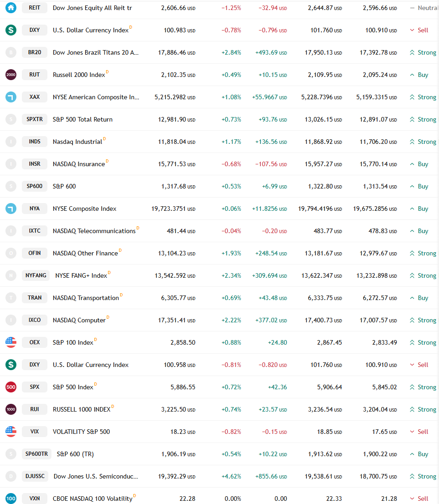Open Nasdaq Industrial link
Viewport: 439px width, 504px height.
point(77,142)
